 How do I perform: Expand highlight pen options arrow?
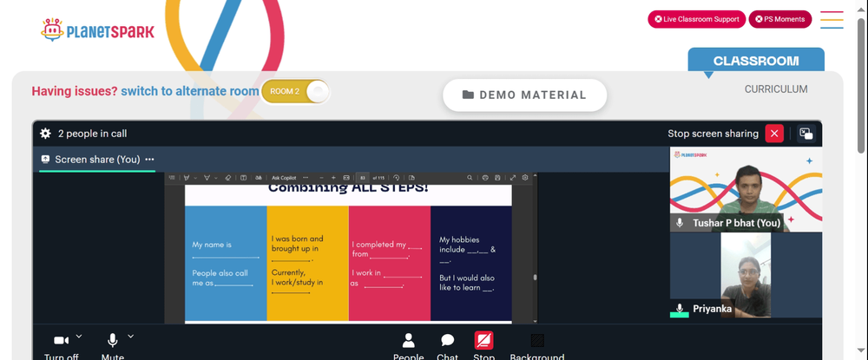pos(195,178)
